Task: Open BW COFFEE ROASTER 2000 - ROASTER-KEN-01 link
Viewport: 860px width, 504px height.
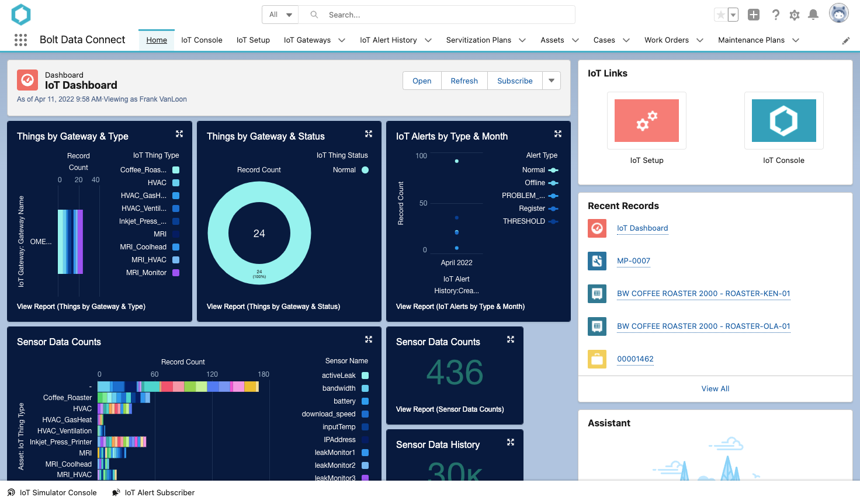Action: [x=703, y=294]
